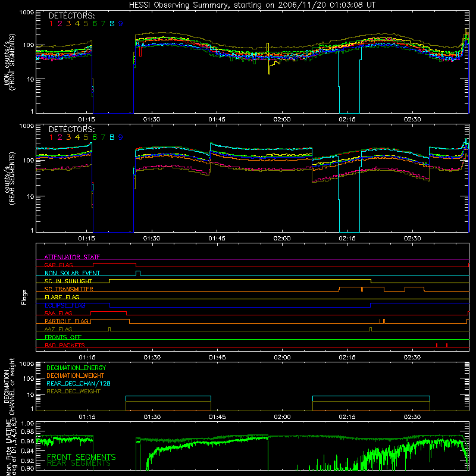Image resolution: width=476 pixels, height=476 pixels.
Task: Click the 1000 y-axis value of front segments plot
Action: (26, 12)
